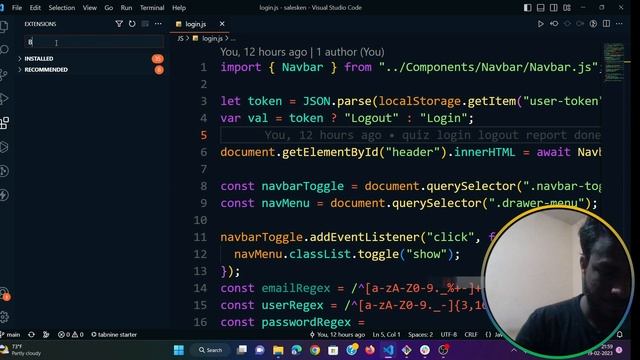Expand the breadcrumb ellipsis after login.js
This screenshot has width=640, height=360.
click(233, 38)
